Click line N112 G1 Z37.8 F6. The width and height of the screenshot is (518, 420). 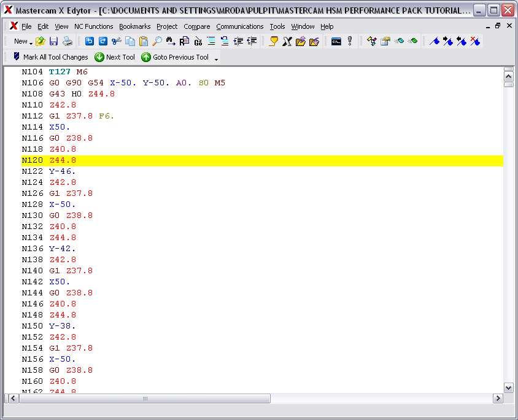68,116
